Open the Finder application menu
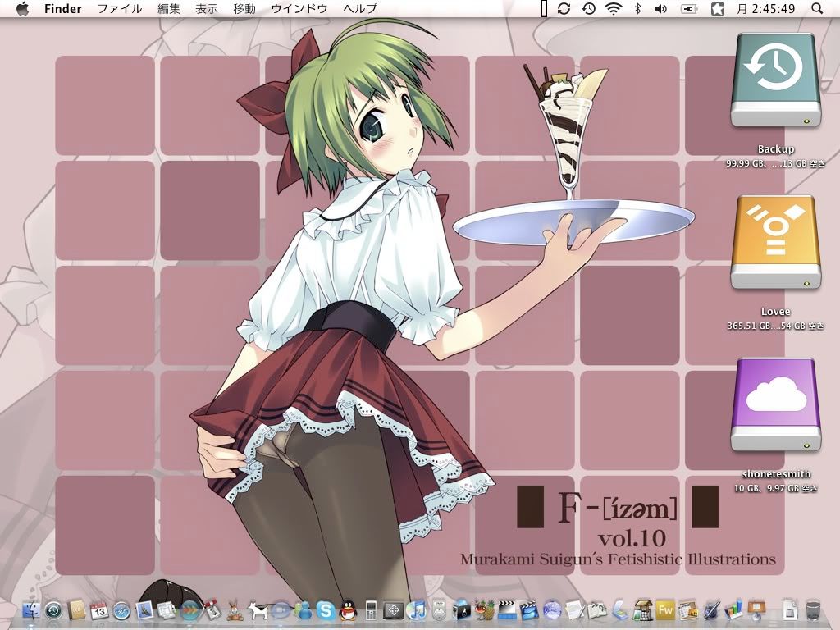Viewport: 840px width, 630px height. point(62,8)
